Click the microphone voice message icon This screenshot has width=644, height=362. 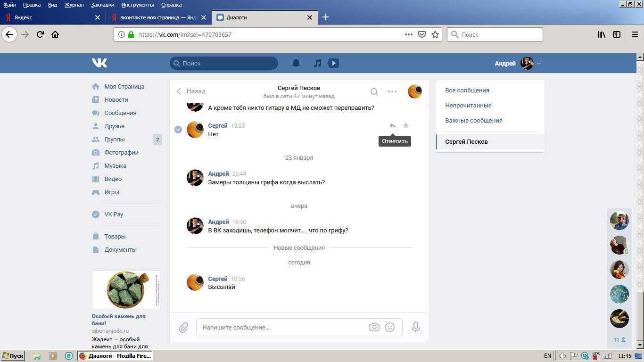coord(415,327)
